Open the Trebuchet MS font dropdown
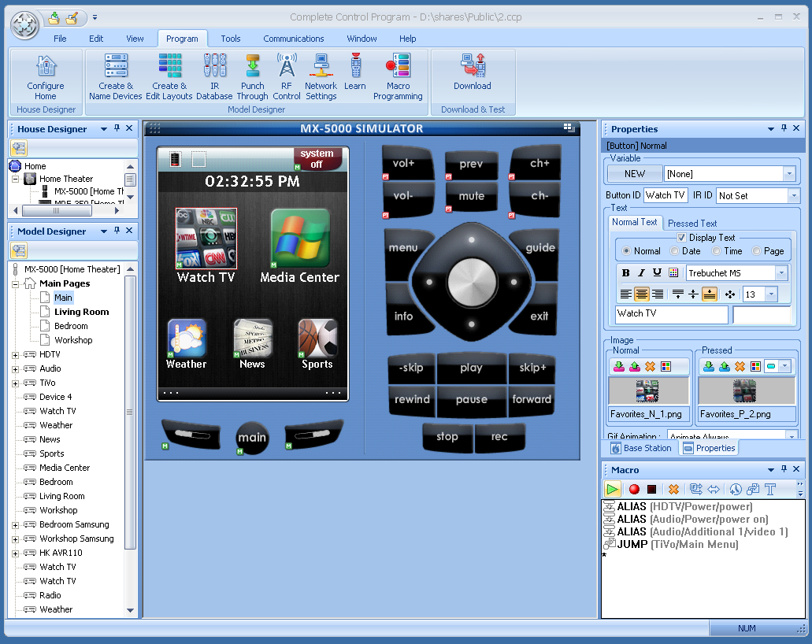 click(781, 273)
